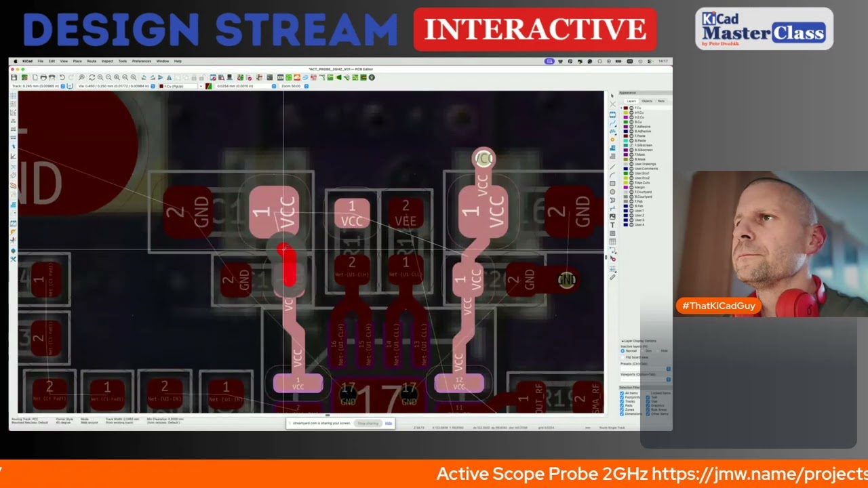Screen dimensions: 868x488
Task: Click the F.Cu layer color swatch
Action: point(625,108)
